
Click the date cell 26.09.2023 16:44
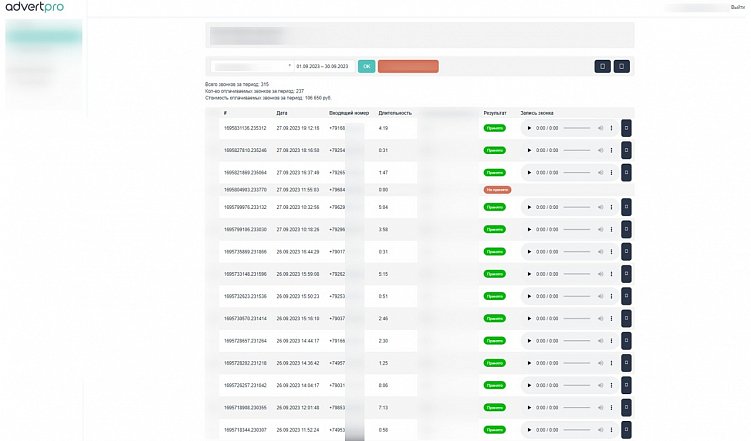coord(298,252)
